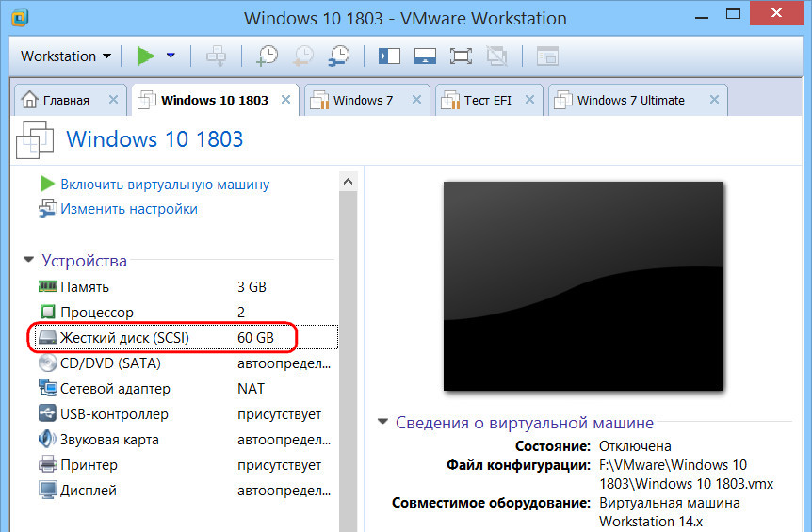Select the Процессор device row
The width and height of the screenshot is (812, 532).
click(187, 312)
